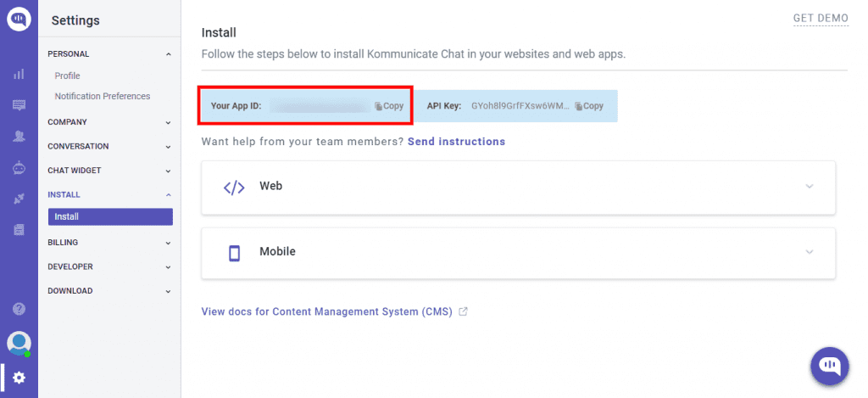
Task: Expand the Web installation section
Action: click(x=518, y=187)
